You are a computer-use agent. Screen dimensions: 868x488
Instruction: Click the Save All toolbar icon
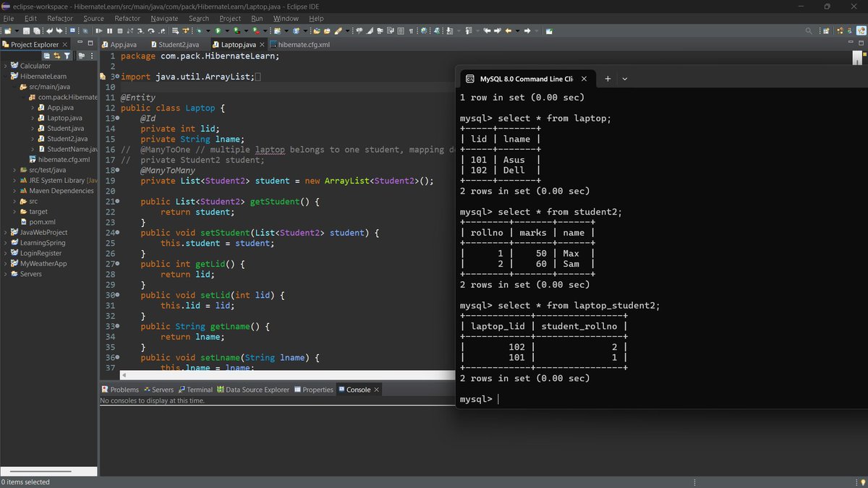(36, 30)
